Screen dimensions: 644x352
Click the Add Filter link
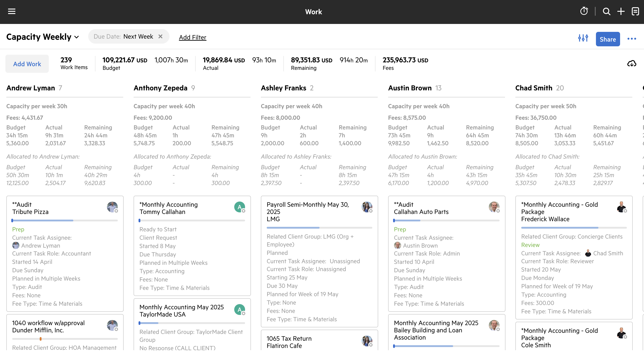[x=192, y=38]
